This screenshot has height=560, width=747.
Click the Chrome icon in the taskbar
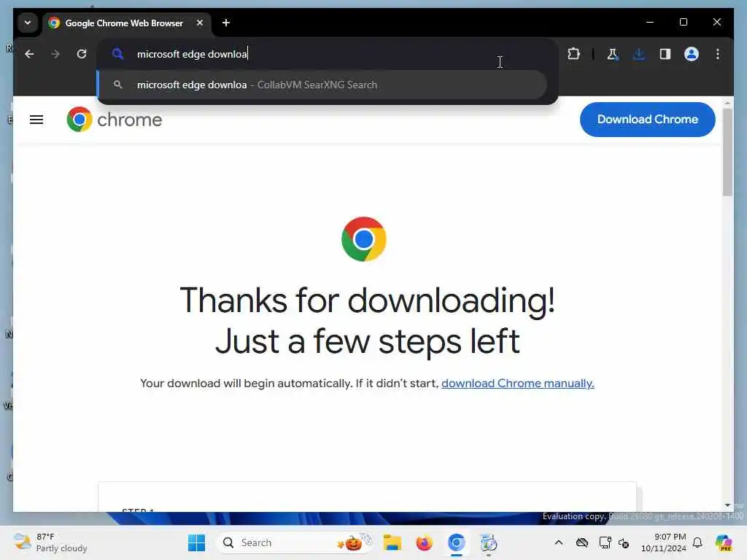[456, 542]
